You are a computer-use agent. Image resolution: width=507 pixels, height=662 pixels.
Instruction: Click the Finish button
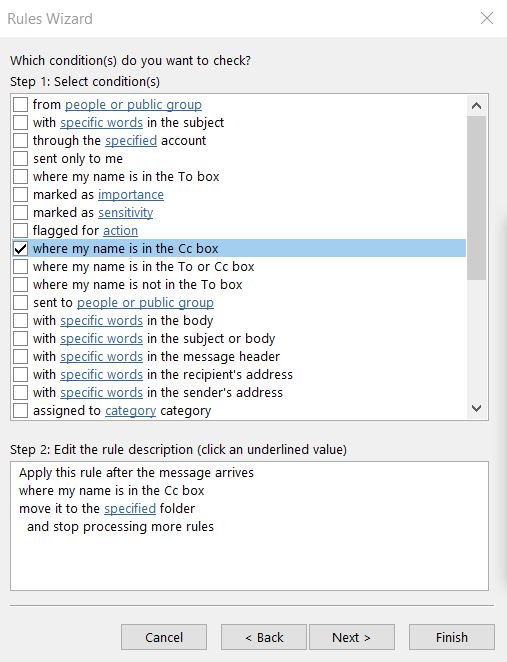pos(452,637)
